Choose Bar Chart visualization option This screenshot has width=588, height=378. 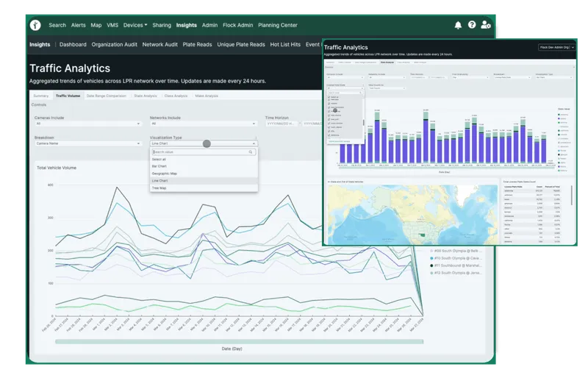(x=204, y=166)
